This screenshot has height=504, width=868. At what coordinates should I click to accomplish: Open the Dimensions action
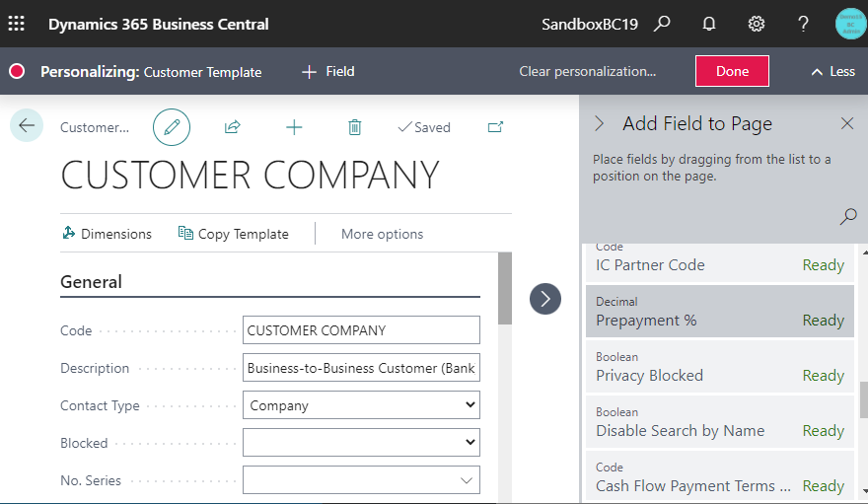click(x=108, y=234)
